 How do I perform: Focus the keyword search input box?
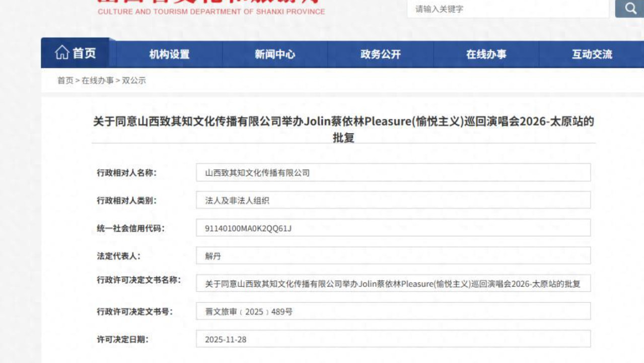[508, 9]
